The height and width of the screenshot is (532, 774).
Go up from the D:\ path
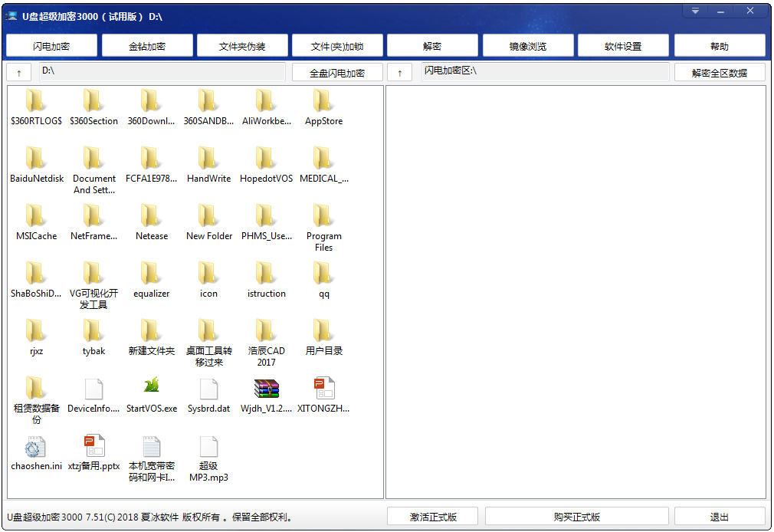(x=18, y=73)
